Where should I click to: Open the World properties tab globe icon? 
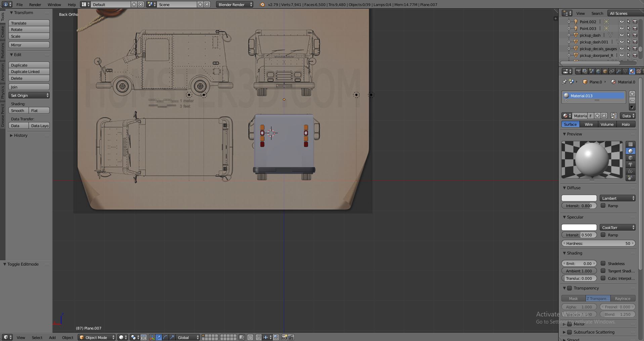click(x=598, y=71)
